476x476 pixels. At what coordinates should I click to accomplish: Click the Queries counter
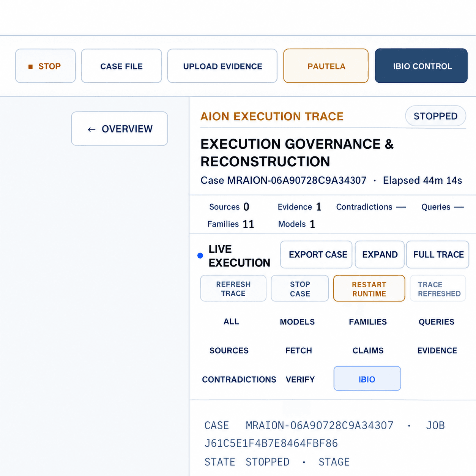pos(443,207)
